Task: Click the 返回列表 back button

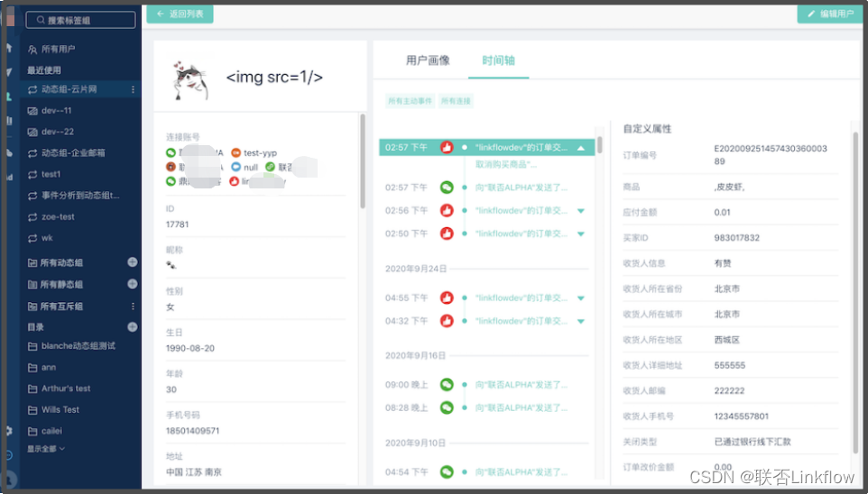Action: pos(180,14)
